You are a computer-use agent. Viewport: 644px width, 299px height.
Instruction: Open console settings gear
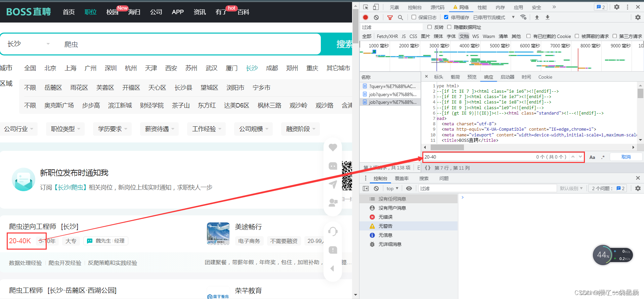coord(638,188)
